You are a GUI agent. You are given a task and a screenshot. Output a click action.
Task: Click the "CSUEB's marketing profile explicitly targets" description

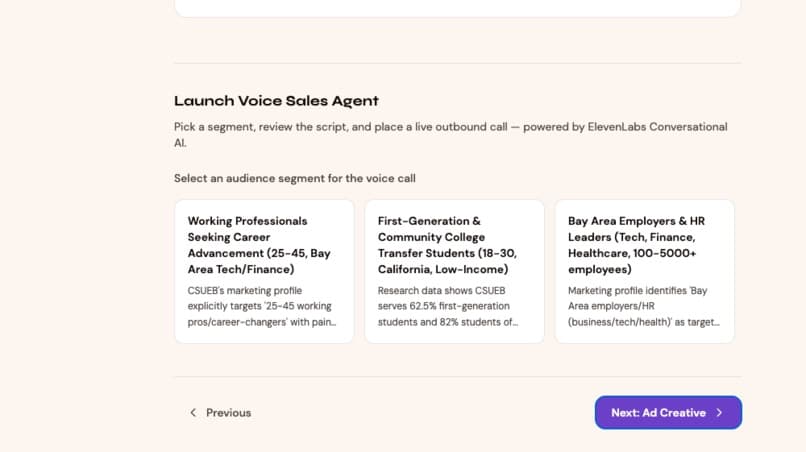coord(262,306)
